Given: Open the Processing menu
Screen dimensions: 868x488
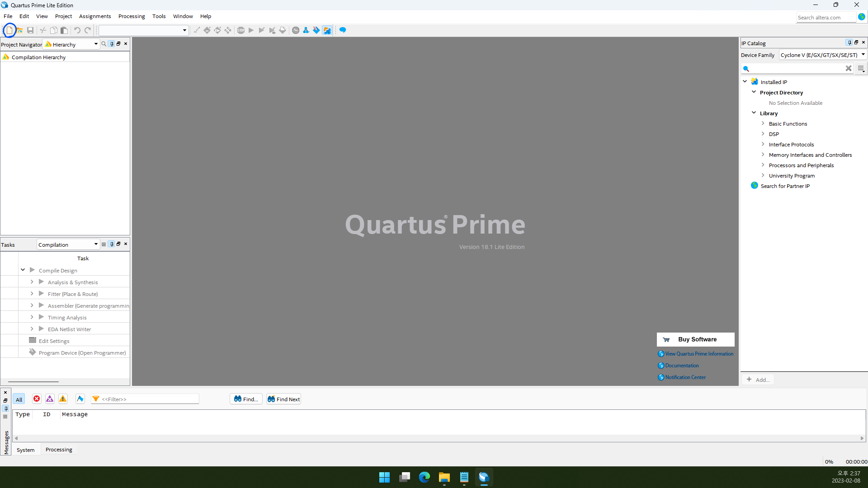Looking at the screenshot, I should 132,16.
